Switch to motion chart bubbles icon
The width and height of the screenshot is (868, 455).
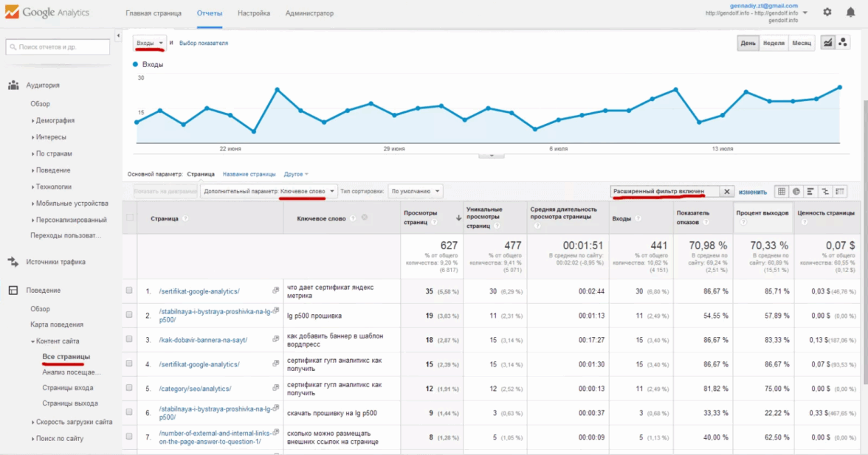click(842, 43)
